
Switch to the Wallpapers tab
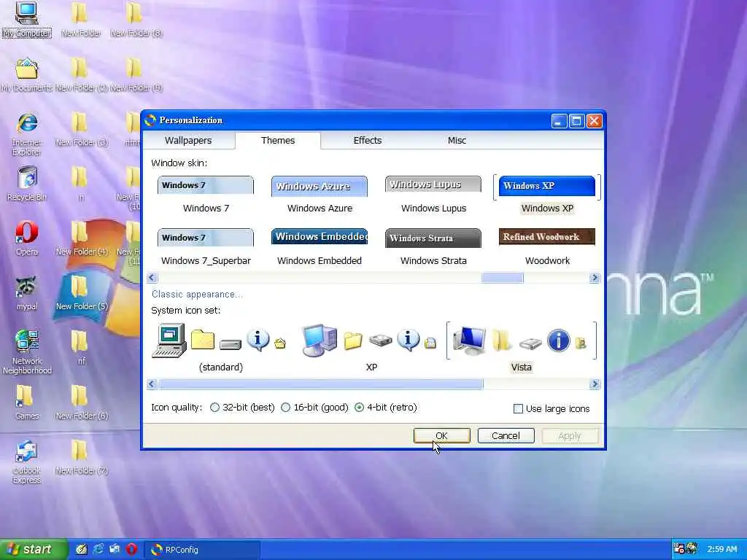coord(188,141)
